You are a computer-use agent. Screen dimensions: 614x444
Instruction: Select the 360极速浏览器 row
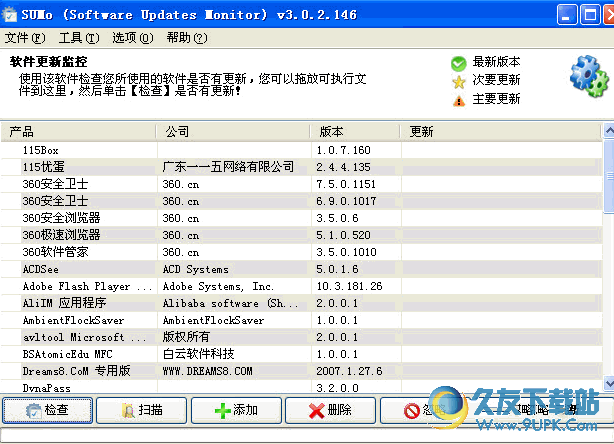(x=302, y=235)
